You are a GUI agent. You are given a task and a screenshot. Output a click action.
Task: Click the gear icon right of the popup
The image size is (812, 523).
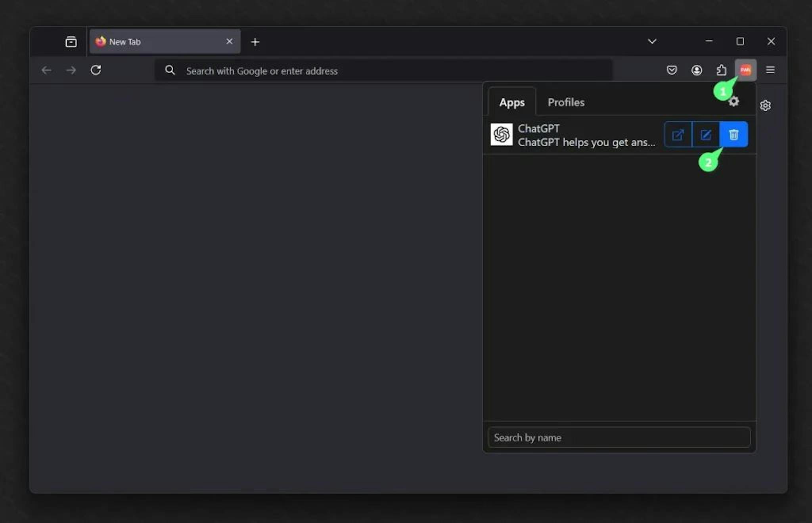(x=766, y=105)
